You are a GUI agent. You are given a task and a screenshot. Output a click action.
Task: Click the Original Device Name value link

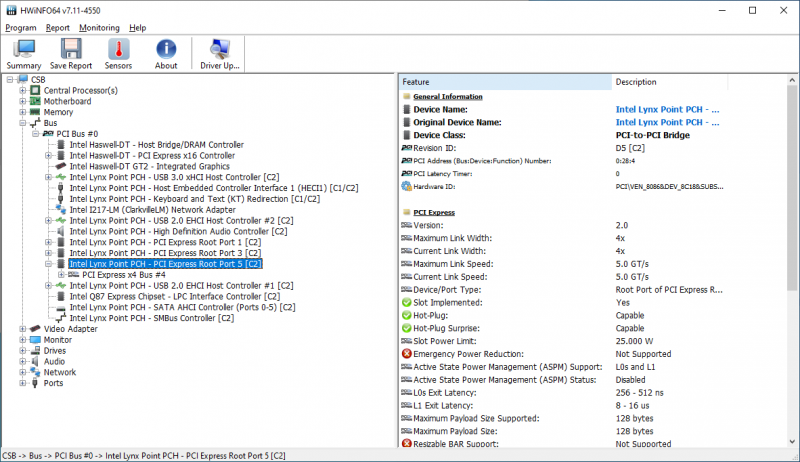click(667, 122)
